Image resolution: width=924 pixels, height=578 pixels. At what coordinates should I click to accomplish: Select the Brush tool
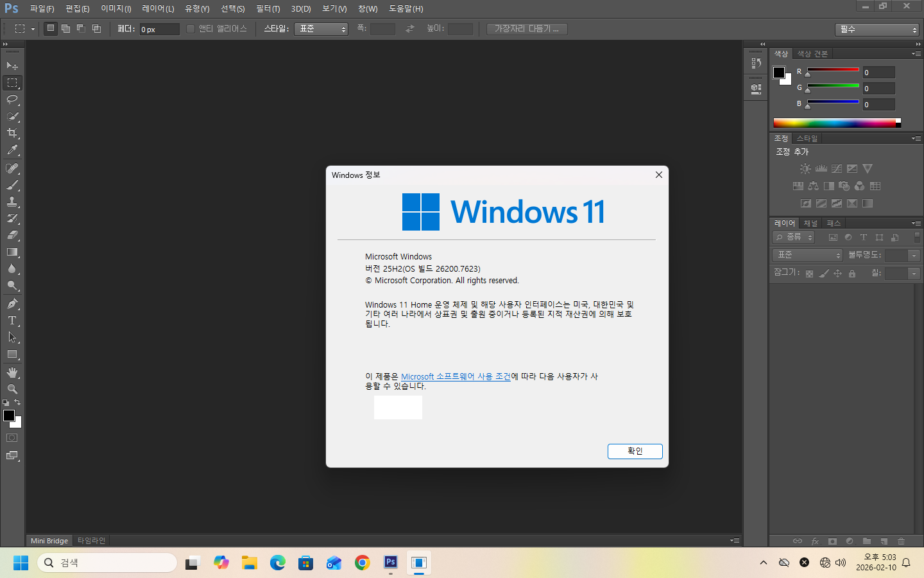12,185
